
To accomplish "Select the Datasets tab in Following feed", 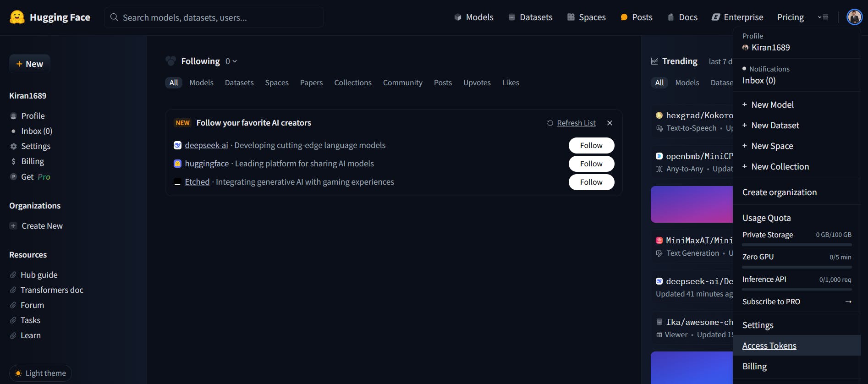I will click(239, 83).
